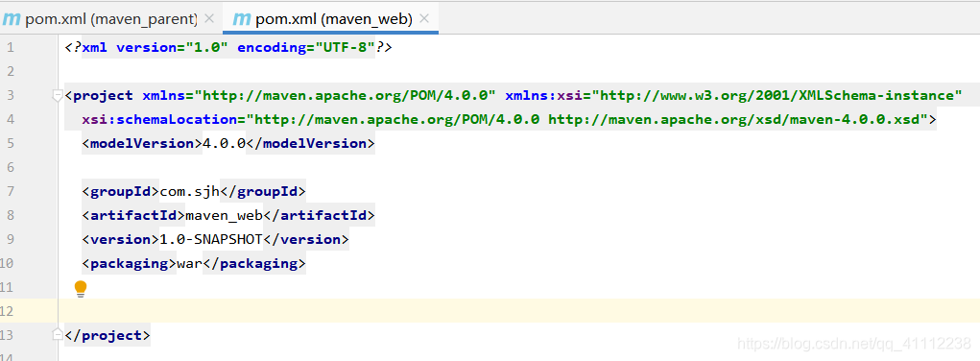Click line number 10 in gutter
Screen dimensions: 980x361
pyautogui.click(x=7, y=263)
